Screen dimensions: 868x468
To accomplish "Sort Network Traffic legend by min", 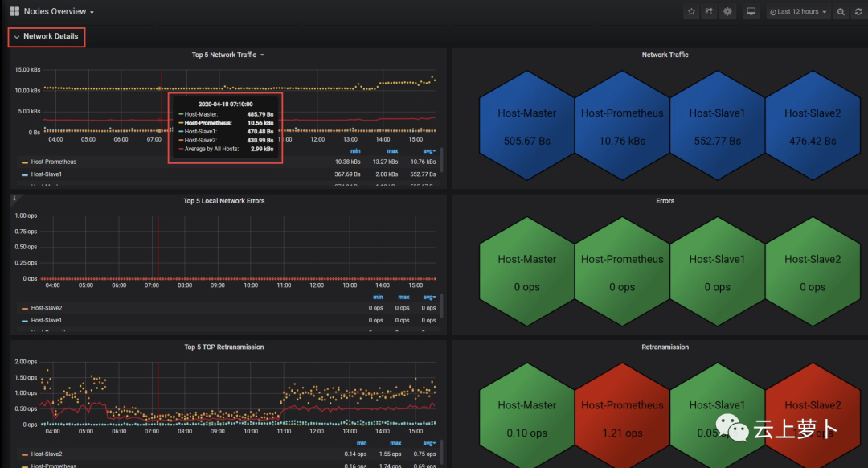I will 355,151.
